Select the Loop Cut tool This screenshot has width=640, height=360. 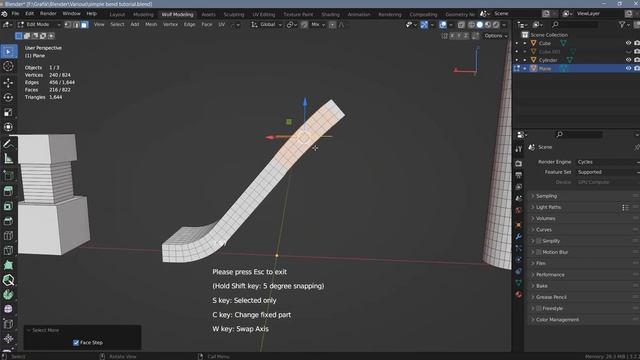pyautogui.click(x=8, y=236)
